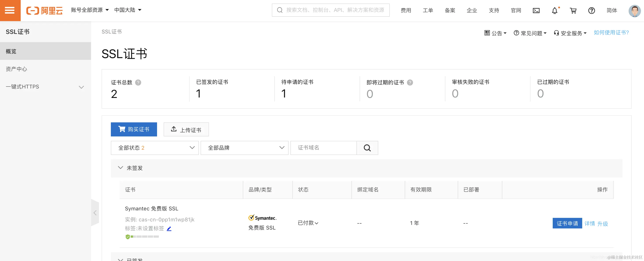Collapse the sidebar with arrow handle
The image size is (644, 261).
point(95,213)
